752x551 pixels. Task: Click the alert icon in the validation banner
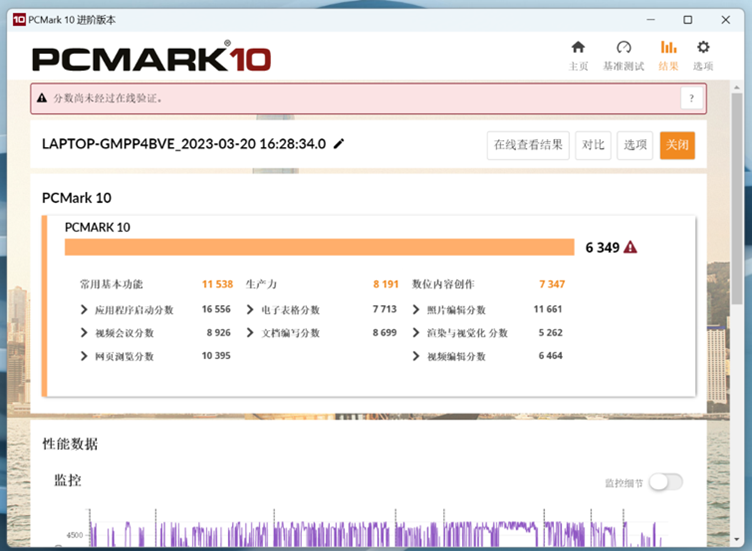coord(42,98)
